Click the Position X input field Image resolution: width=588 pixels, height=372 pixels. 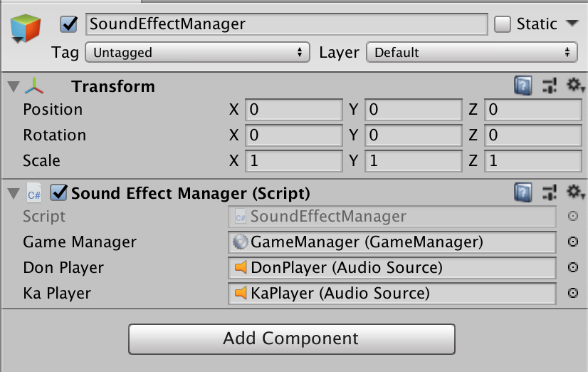tap(293, 110)
